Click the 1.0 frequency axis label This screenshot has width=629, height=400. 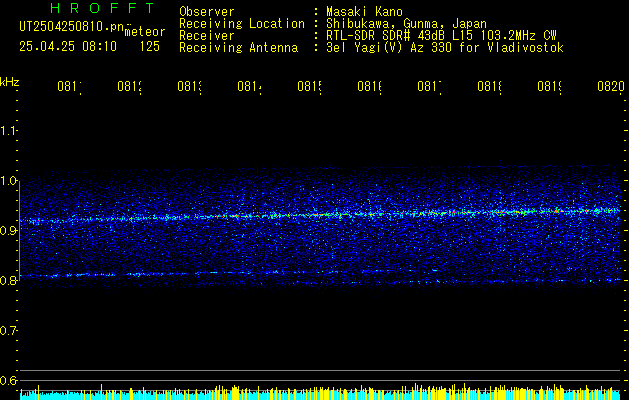tap(8, 181)
